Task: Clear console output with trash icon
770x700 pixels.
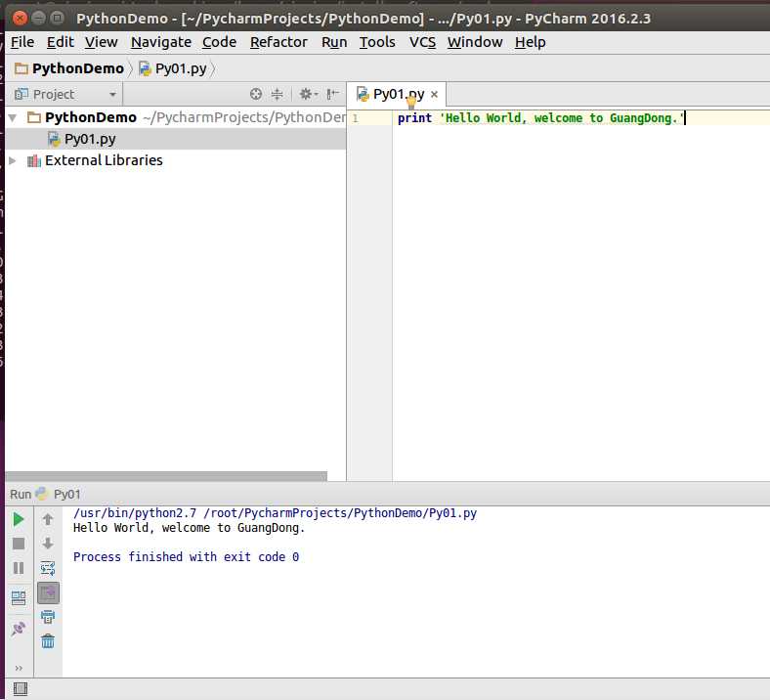Action: tap(48, 641)
